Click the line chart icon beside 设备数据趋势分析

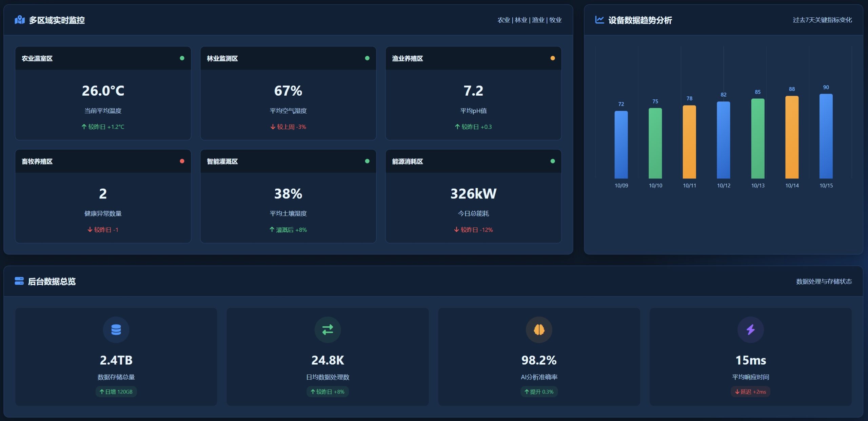pos(599,20)
